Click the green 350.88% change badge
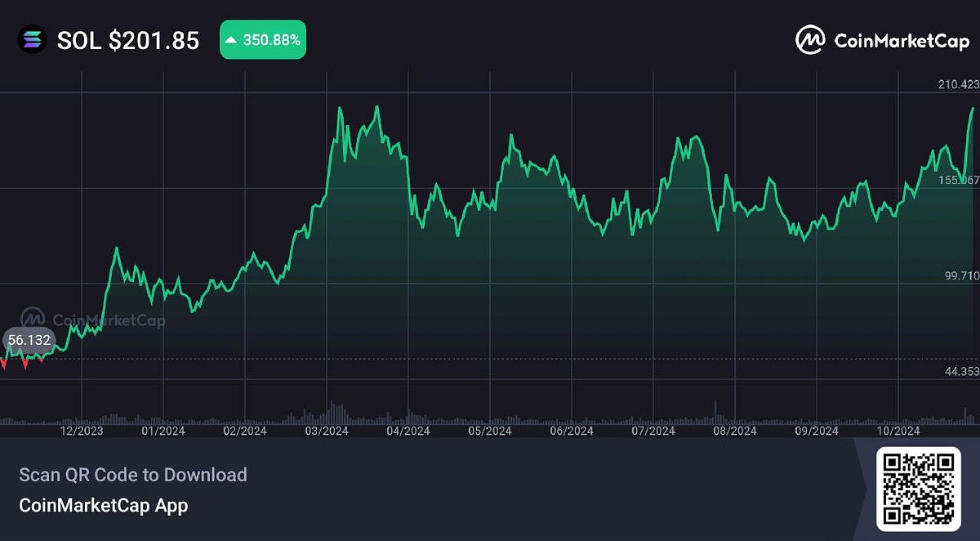 [x=263, y=40]
